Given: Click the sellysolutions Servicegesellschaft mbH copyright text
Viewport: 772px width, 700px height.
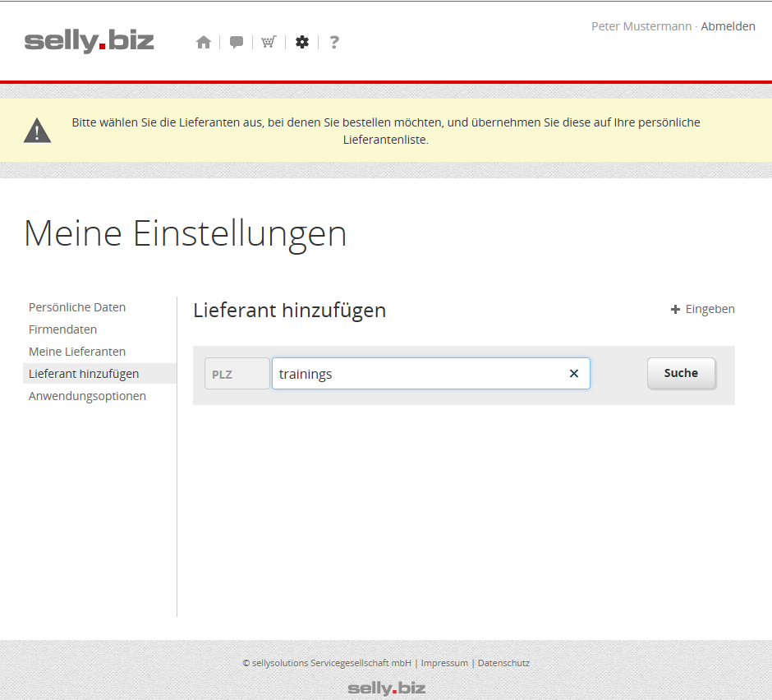Looking at the screenshot, I should click(327, 663).
